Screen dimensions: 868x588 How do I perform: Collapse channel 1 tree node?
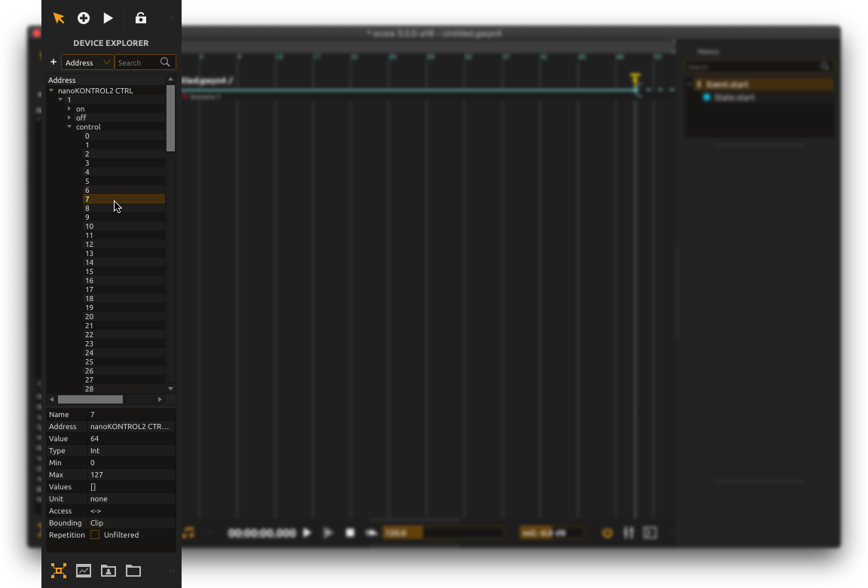coord(60,99)
